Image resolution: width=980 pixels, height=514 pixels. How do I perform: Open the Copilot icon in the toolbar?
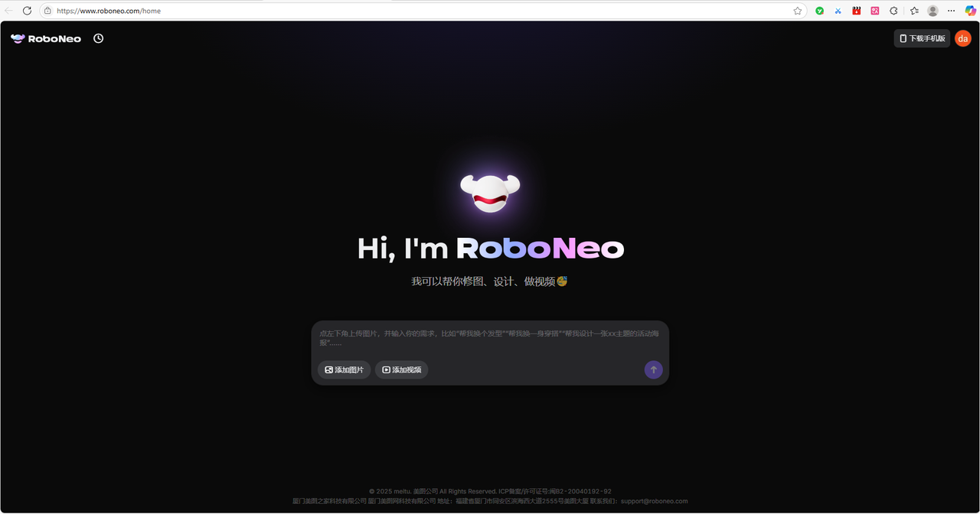pos(971,11)
